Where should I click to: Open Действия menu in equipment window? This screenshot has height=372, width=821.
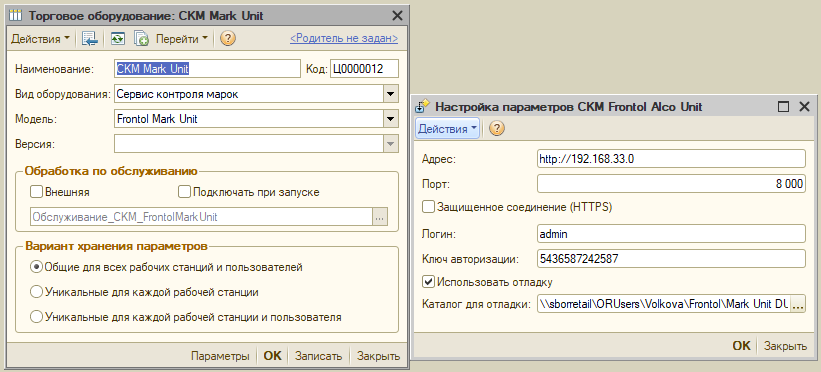pos(41,39)
